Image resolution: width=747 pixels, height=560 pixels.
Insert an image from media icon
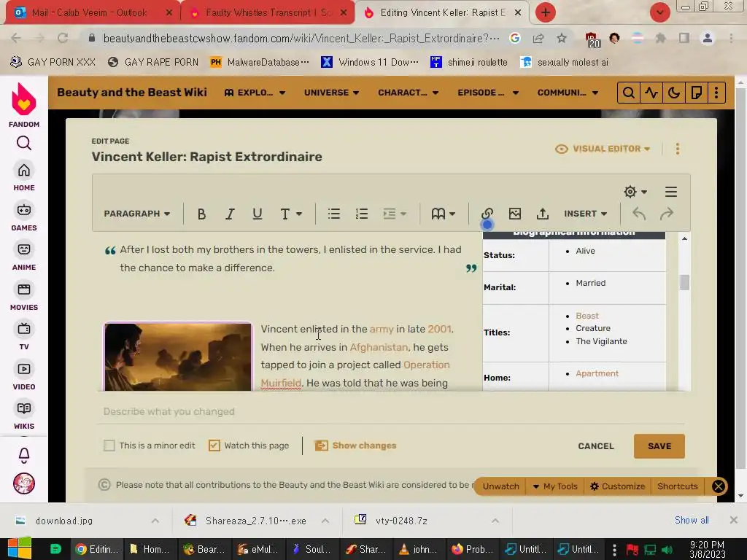514,214
